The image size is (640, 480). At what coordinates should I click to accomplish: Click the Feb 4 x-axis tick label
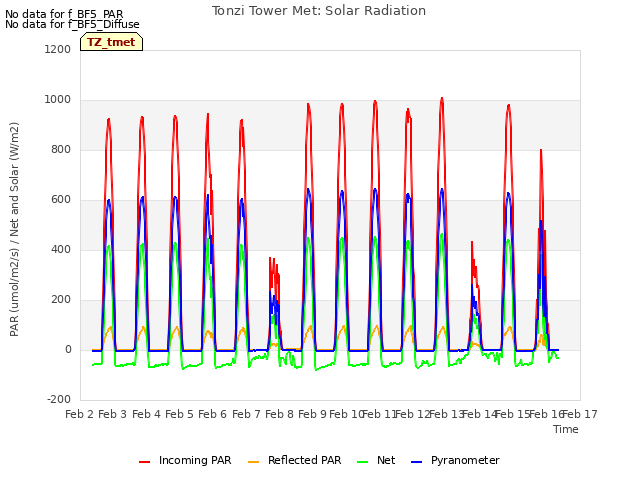coord(147,414)
